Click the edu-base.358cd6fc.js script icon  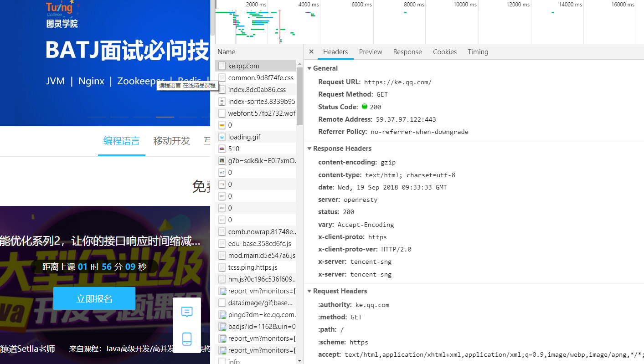pyautogui.click(x=222, y=244)
